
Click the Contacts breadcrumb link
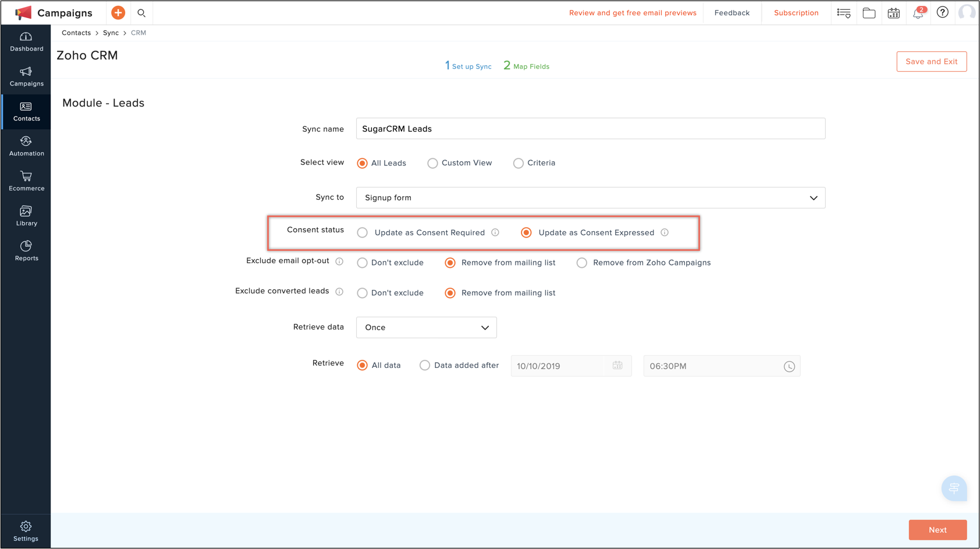click(x=76, y=33)
